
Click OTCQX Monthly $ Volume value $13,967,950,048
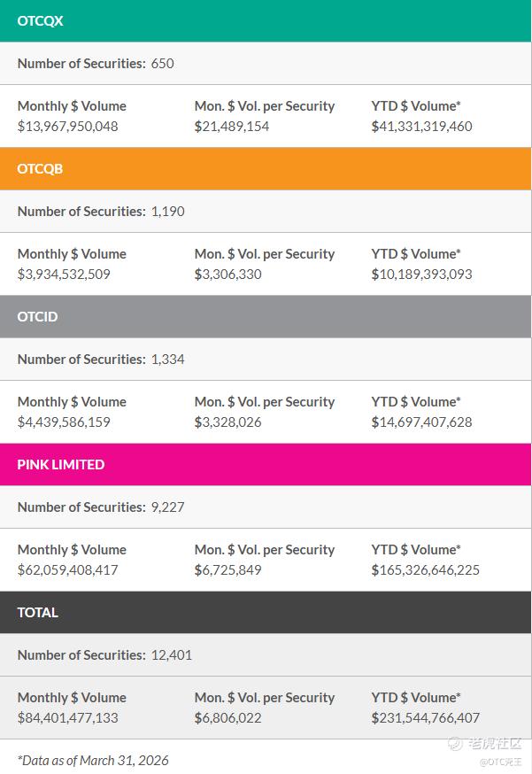(68, 126)
